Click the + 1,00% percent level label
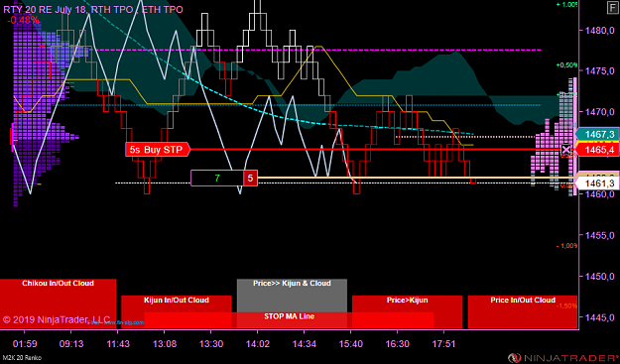This screenshot has height=364, width=620. pos(567,4)
